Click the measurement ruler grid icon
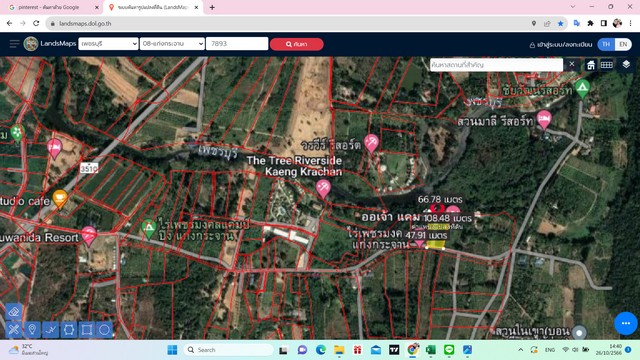640x360 pixels. tap(607, 65)
